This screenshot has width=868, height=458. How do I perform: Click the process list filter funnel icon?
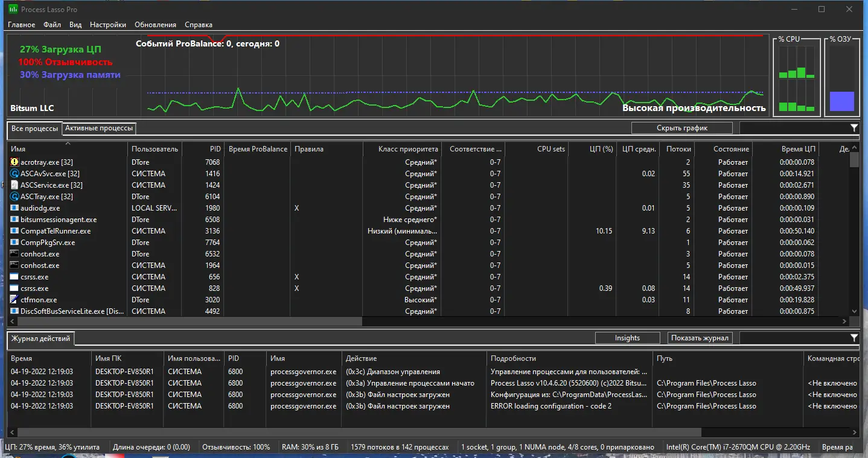tap(854, 128)
